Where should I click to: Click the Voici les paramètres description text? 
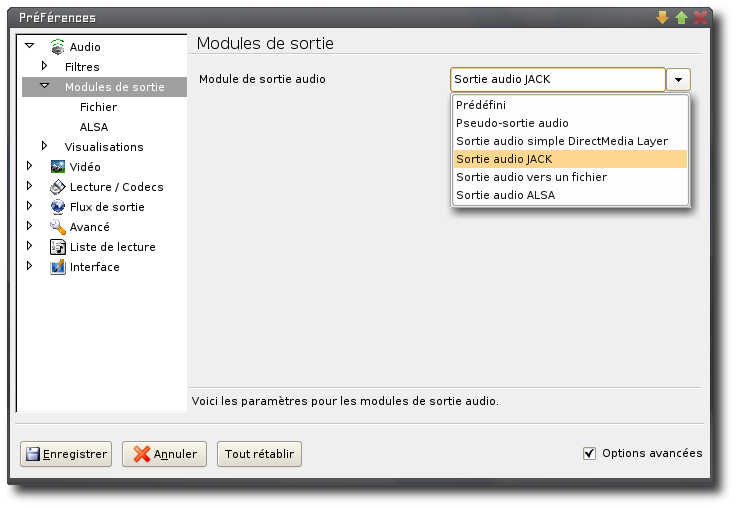pyautogui.click(x=345, y=401)
